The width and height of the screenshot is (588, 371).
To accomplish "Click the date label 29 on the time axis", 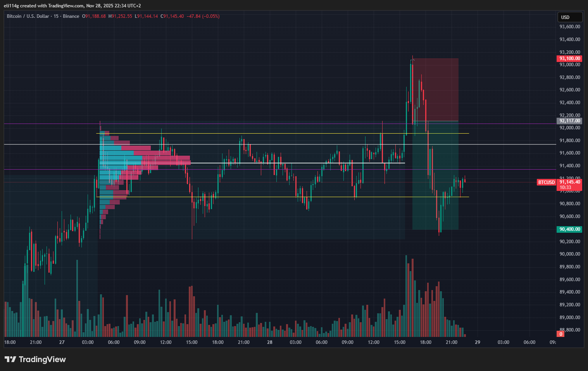I will tap(478, 342).
